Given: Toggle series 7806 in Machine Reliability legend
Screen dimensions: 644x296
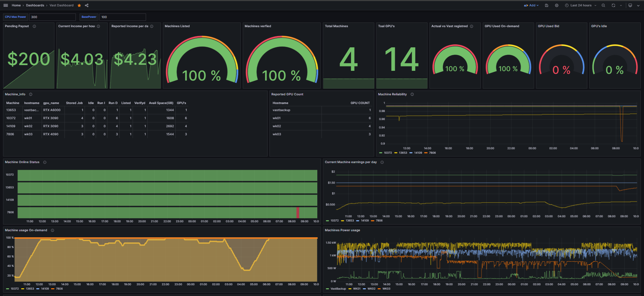Looking at the screenshot, I should point(432,153).
